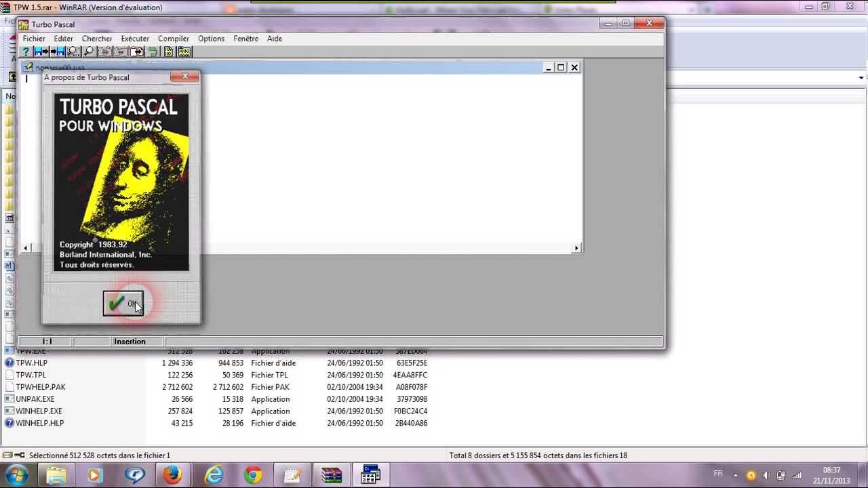Launch Google Chrome from the taskbar
The image size is (868, 488).
[x=253, y=476]
